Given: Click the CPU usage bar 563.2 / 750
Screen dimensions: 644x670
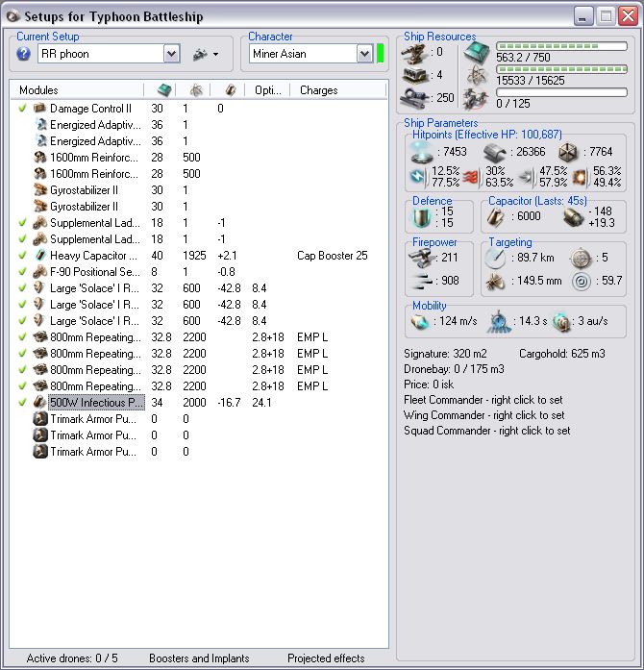Looking at the screenshot, I should (561, 46).
